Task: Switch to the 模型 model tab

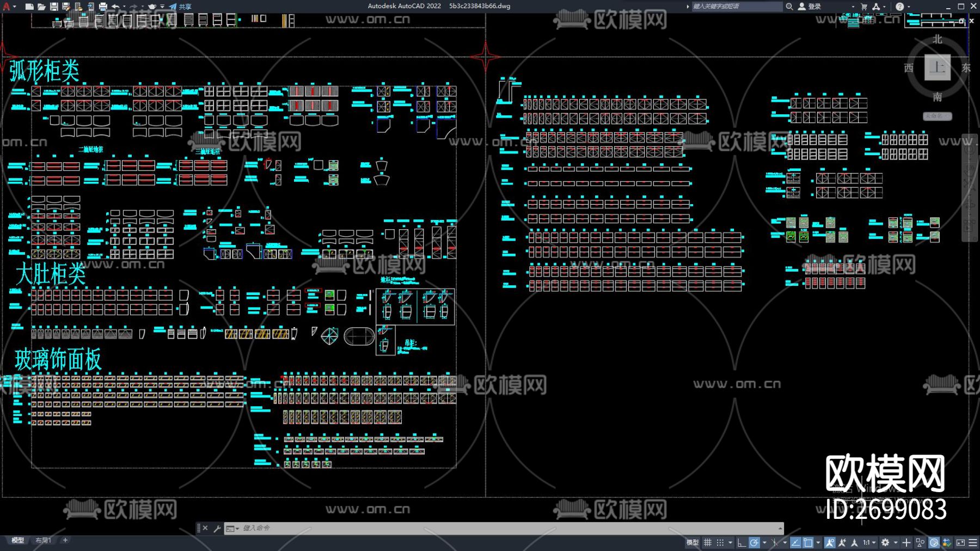Action: (x=18, y=541)
